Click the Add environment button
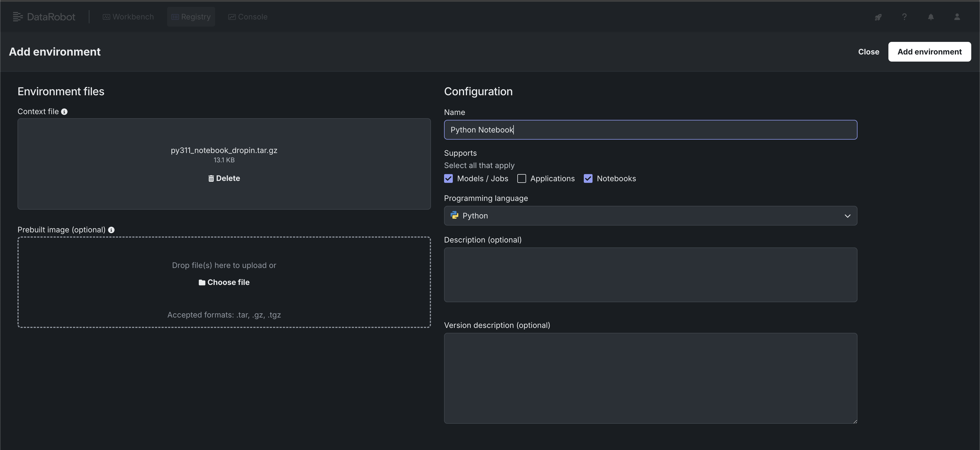This screenshot has width=980, height=450. 929,52
